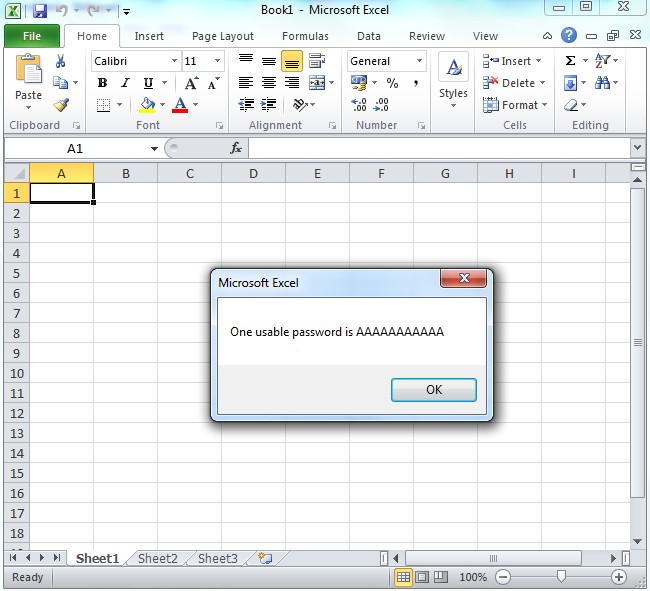Open the Styles gallery dropdown
The height and width of the screenshot is (591, 650).
pyautogui.click(x=453, y=106)
